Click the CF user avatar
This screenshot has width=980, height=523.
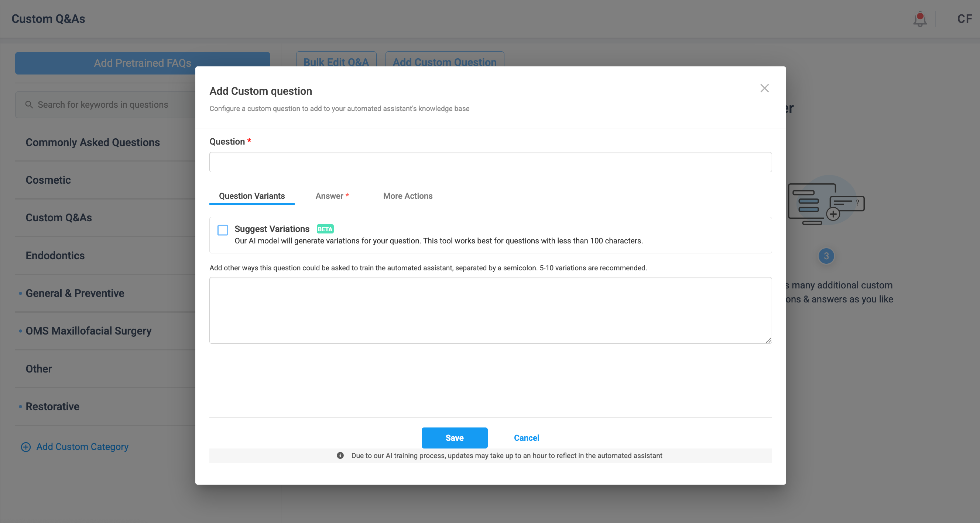pos(964,19)
